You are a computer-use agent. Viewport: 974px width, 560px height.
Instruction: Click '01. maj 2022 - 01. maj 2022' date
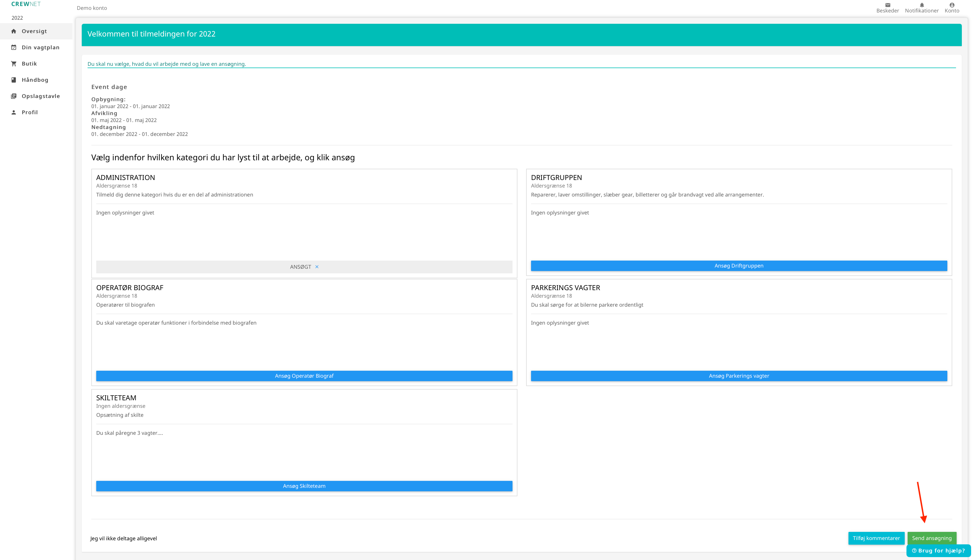click(124, 120)
